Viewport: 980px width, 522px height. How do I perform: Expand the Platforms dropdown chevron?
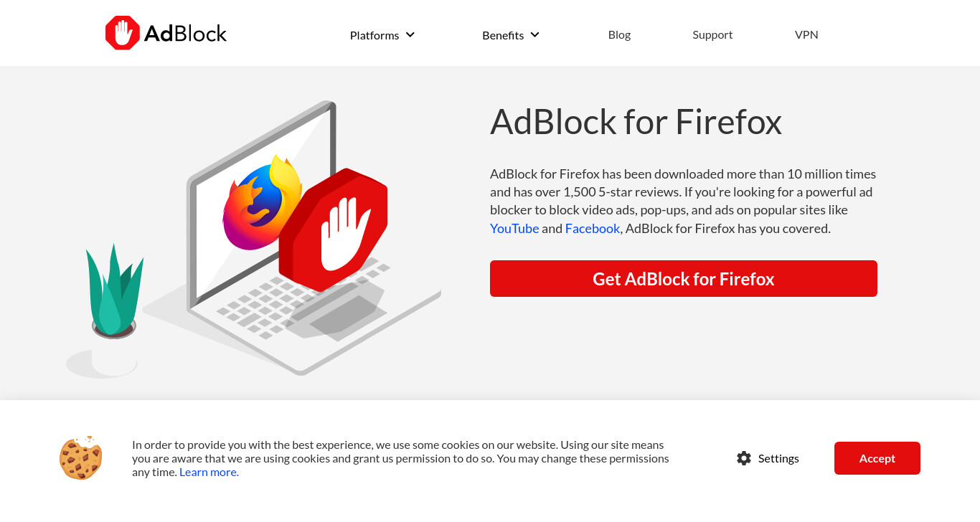(x=410, y=34)
